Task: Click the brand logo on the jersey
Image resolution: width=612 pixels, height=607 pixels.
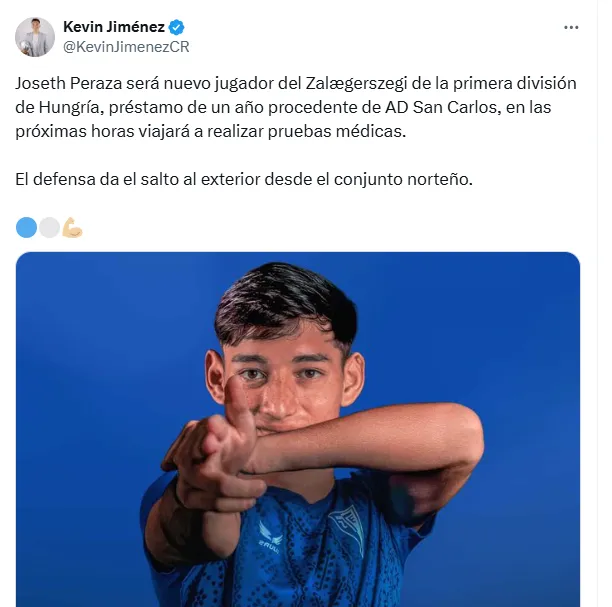Action: click(x=270, y=537)
